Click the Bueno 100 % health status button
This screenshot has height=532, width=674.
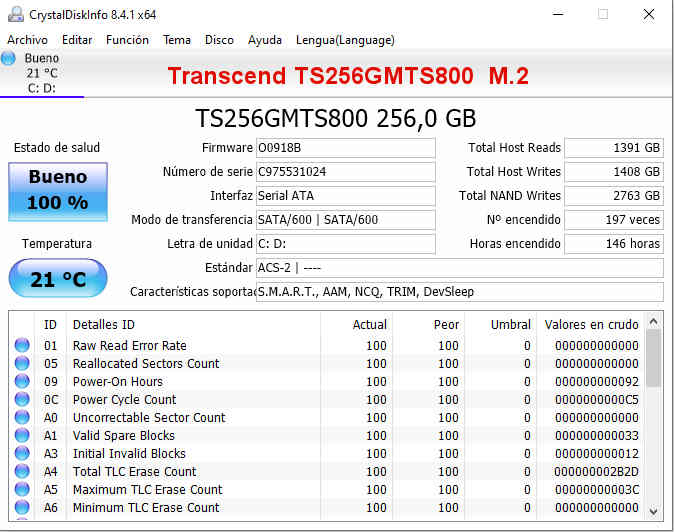tap(58, 192)
